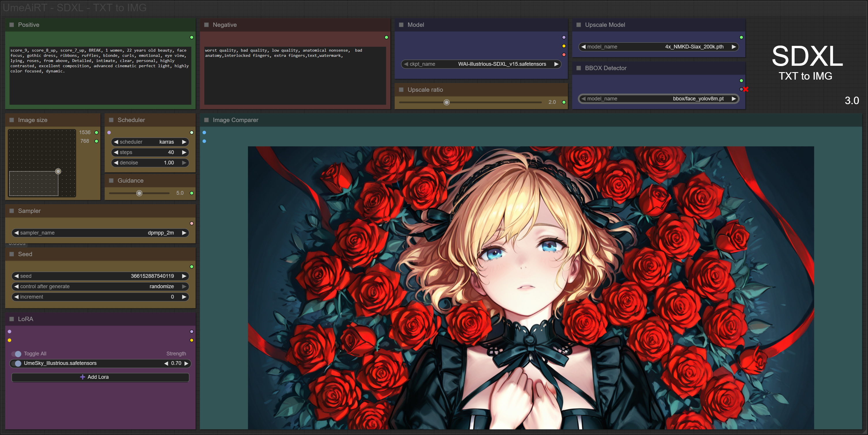Viewport: 868px width, 435px height.
Task: Increase steps with the right arrow
Action: [184, 152]
